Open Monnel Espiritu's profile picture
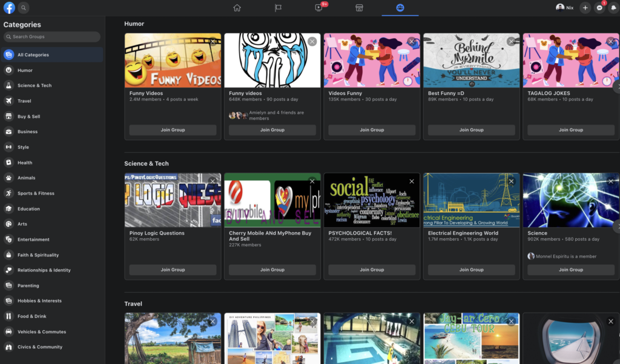The image size is (620, 364). (x=531, y=256)
